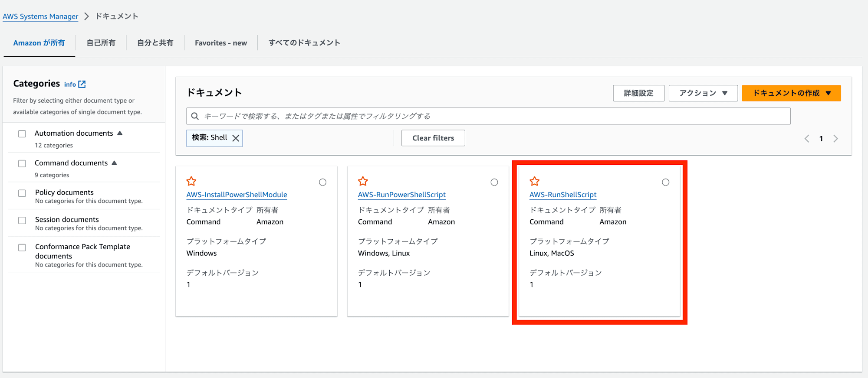
Task: Click the Clear filters button
Action: [x=433, y=138]
